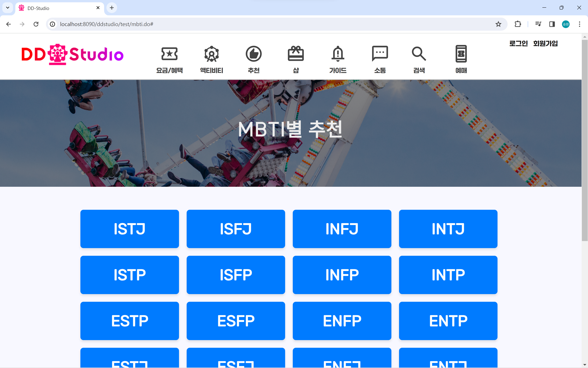Image resolution: width=588 pixels, height=368 pixels.
Task: View site information icon in address bar
Action: tap(53, 24)
